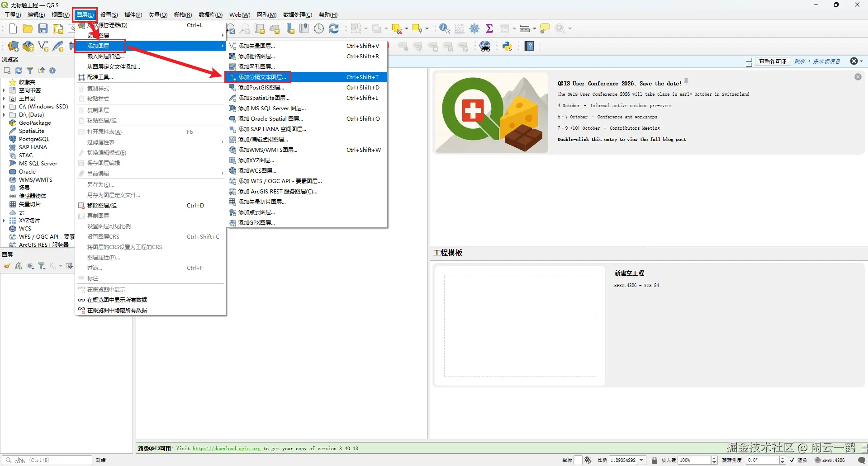Click the temporal controller clock icon
Image resolution: width=868 pixels, height=466 pixels.
click(319, 28)
